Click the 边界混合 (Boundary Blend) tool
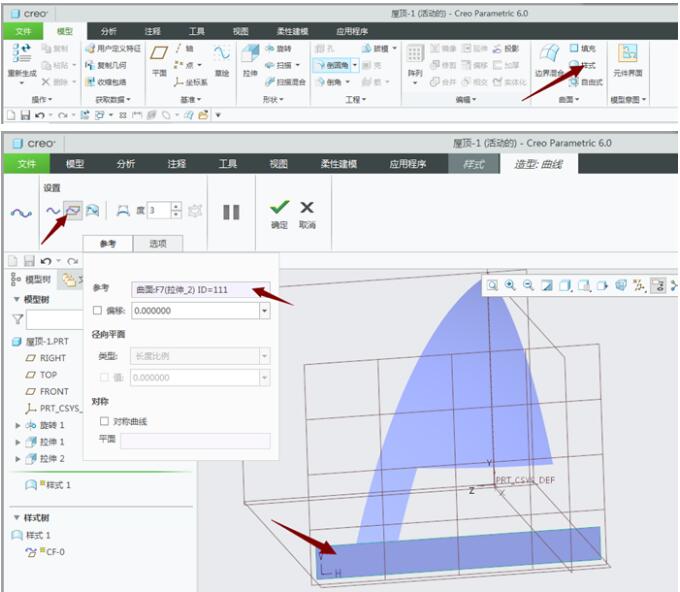 tap(549, 60)
